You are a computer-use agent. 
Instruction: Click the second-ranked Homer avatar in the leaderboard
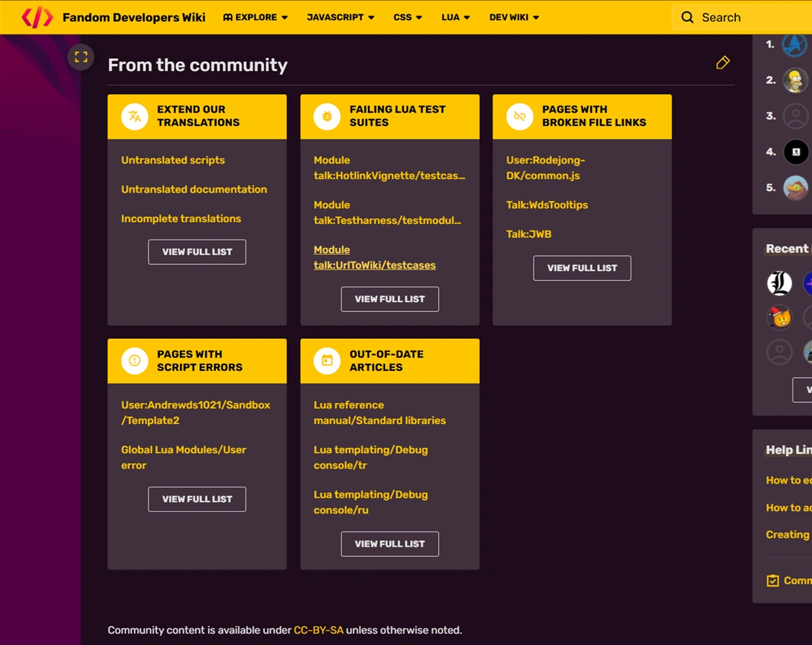click(x=796, y=80)
